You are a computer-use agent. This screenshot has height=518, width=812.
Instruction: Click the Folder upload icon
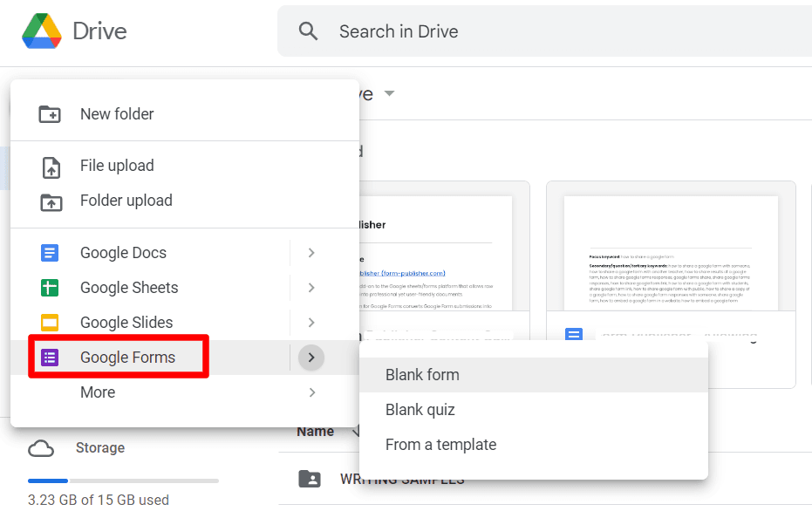[x=51, y=202]
